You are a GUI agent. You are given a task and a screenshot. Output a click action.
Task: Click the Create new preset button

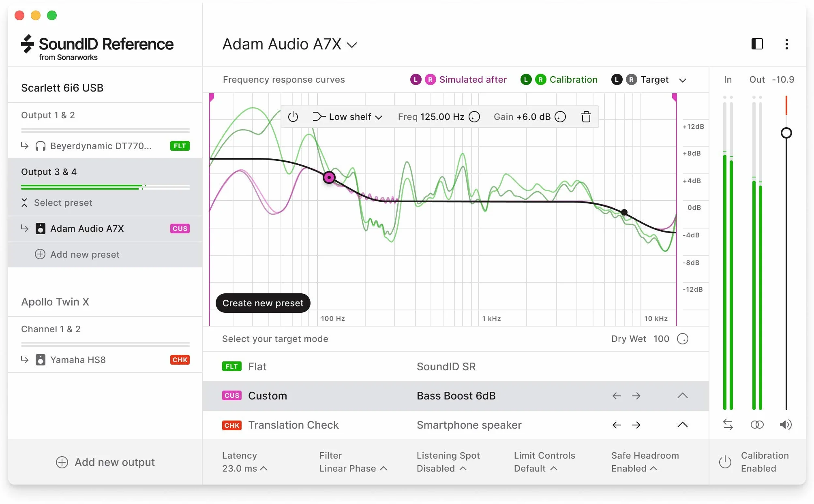coord(263,303)
